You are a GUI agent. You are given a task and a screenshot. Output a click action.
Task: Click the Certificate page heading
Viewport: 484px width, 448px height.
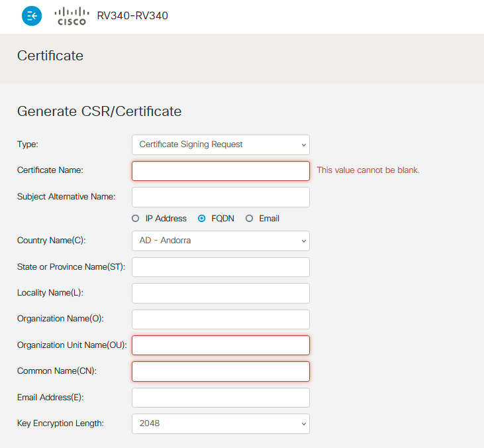(50, 56)
